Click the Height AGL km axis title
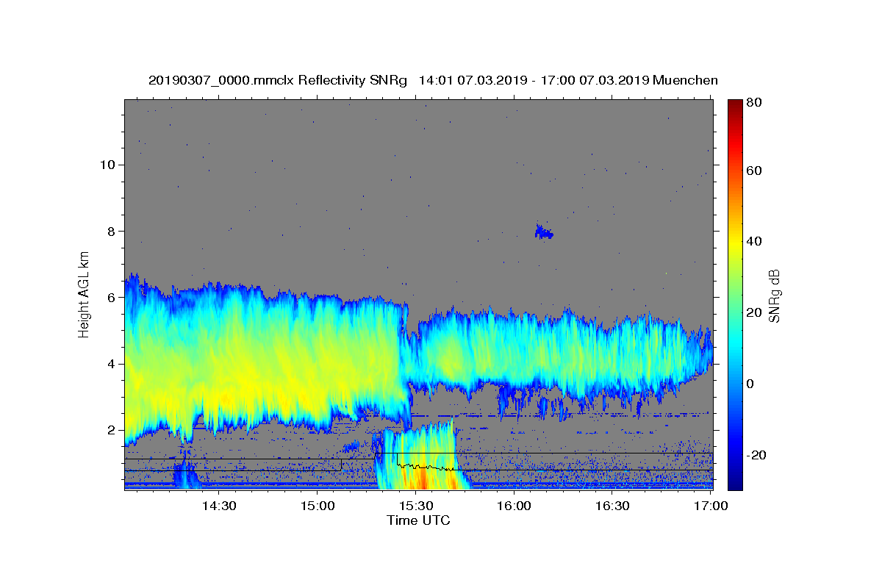The width and height of the screenshot is (882, 588). (x=85, y=295)
